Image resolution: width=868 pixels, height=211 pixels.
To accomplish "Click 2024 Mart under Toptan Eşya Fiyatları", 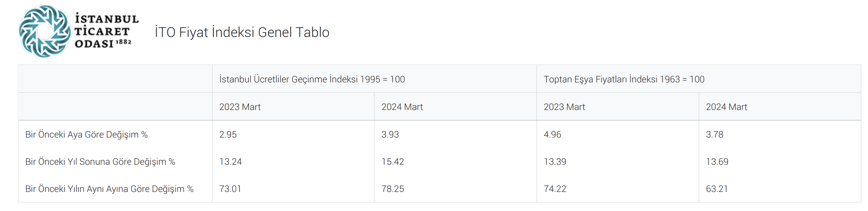I will 726,107.
